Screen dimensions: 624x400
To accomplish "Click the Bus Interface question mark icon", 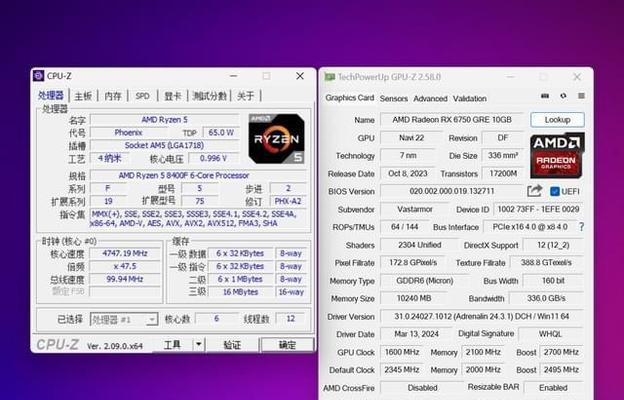I will pos(581,227).
